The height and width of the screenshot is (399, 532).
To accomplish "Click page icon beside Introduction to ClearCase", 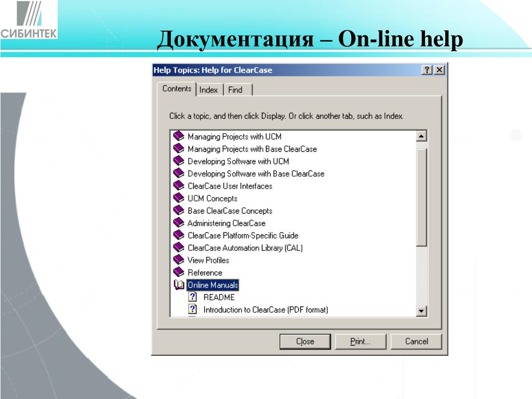I will [x=193, y=309].
